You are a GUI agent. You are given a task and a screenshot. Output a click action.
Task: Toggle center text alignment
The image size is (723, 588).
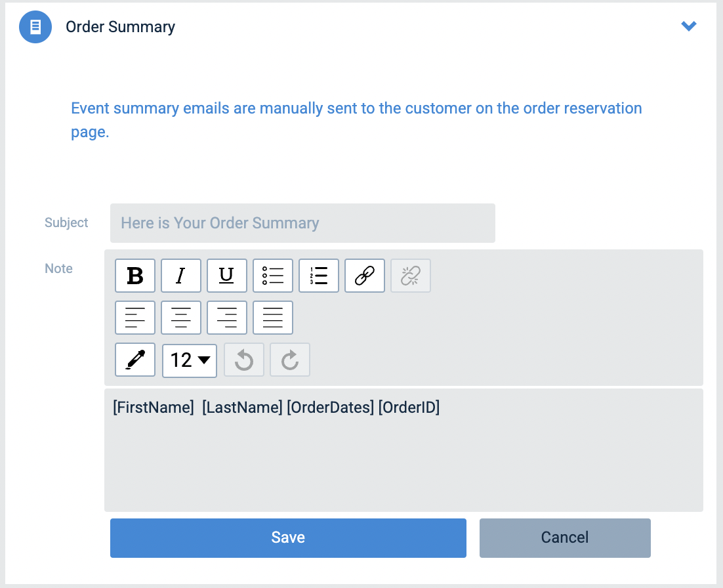[x=181, y=318]
